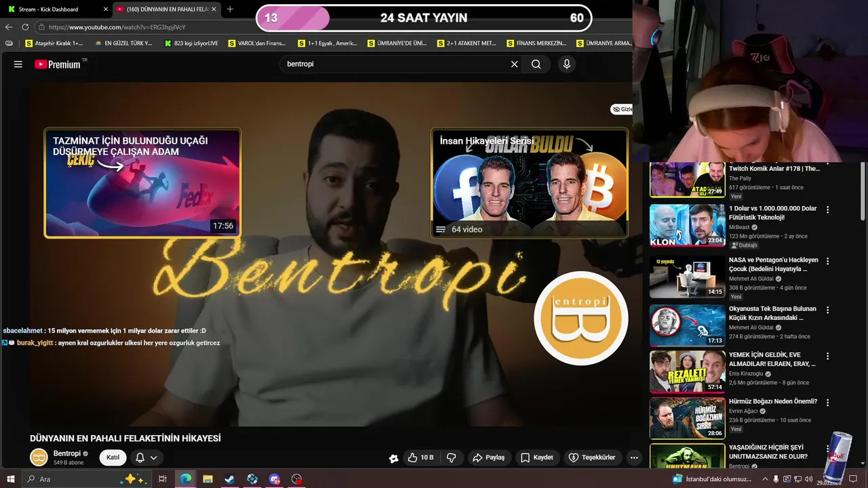Image resolution: width=868 pixels, height=488 pixels.
Task: Open the more actions three-dot button under video
Action: click(x=634, y=457)
